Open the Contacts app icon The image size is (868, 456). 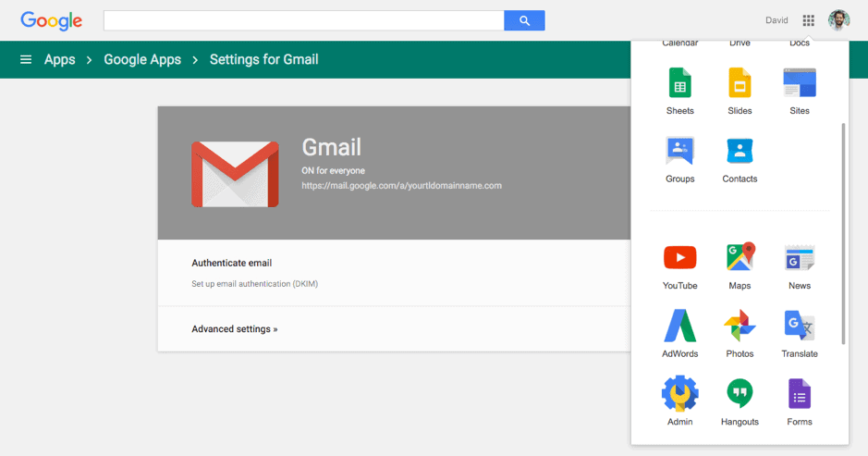click(x=740, y=152)
